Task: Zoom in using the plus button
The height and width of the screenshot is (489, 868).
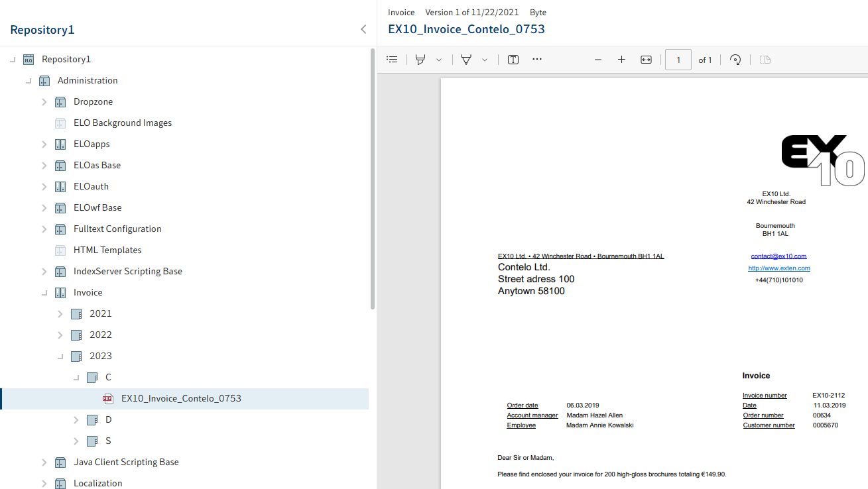Action: (x=621, y=60)
